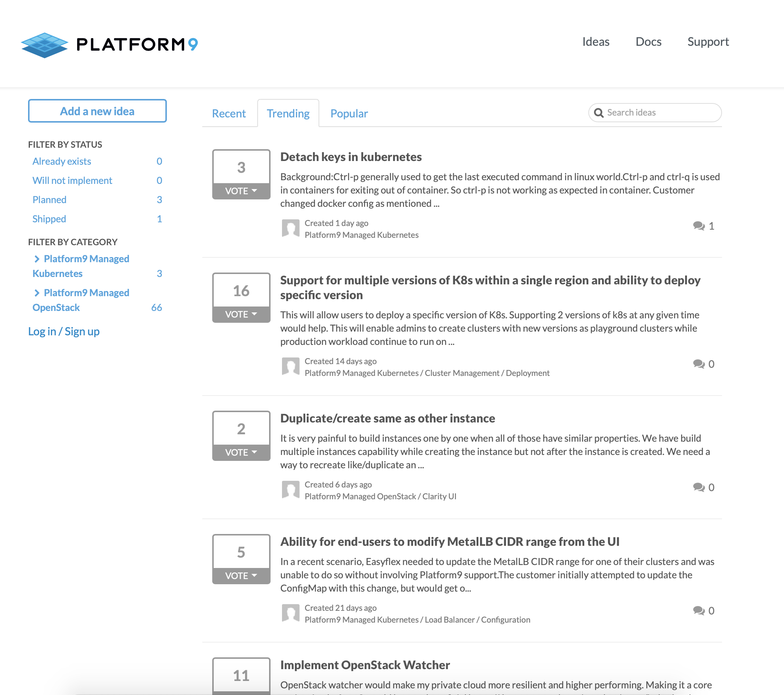The width and height of the screenshot is (784, 695).
Task: Open the Log in / Sign up link
Action: point(63,332)
